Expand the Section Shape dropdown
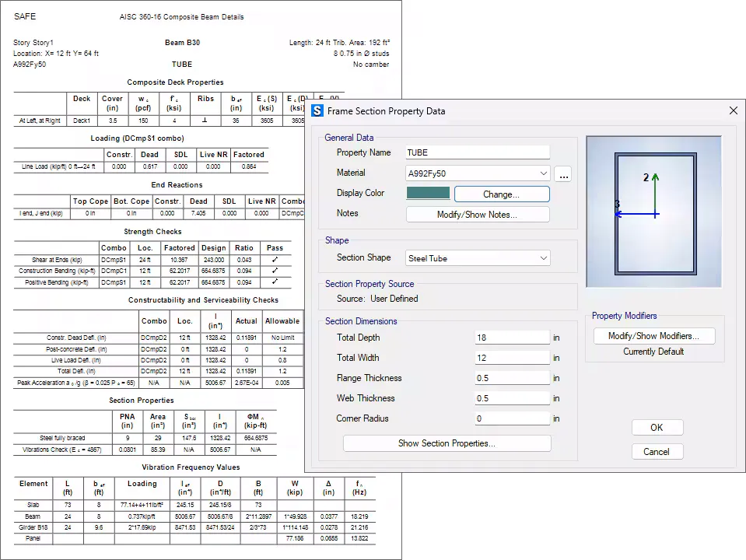The image size is (746, 560). (478, 258)
